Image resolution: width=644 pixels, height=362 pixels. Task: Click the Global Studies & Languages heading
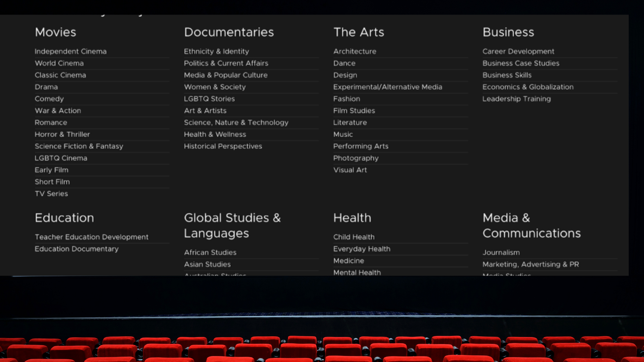click(232, 226)
